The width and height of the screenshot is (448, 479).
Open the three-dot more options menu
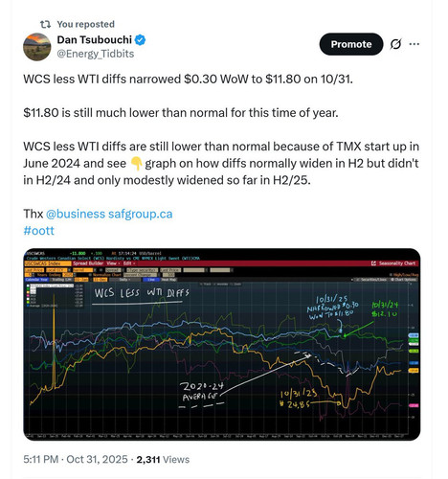coord(414,44)
